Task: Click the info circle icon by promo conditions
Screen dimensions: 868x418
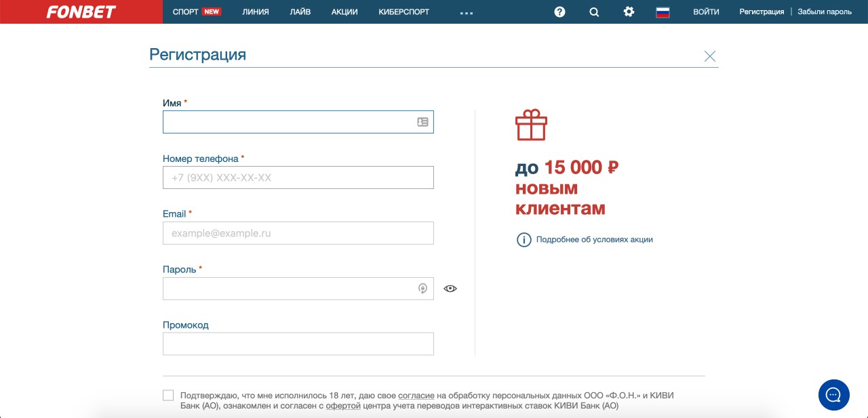Action: click(524, 240)
